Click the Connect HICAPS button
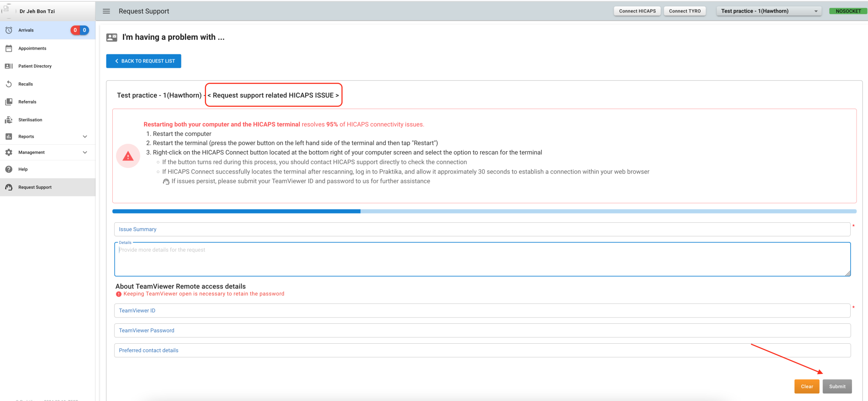 637,11
